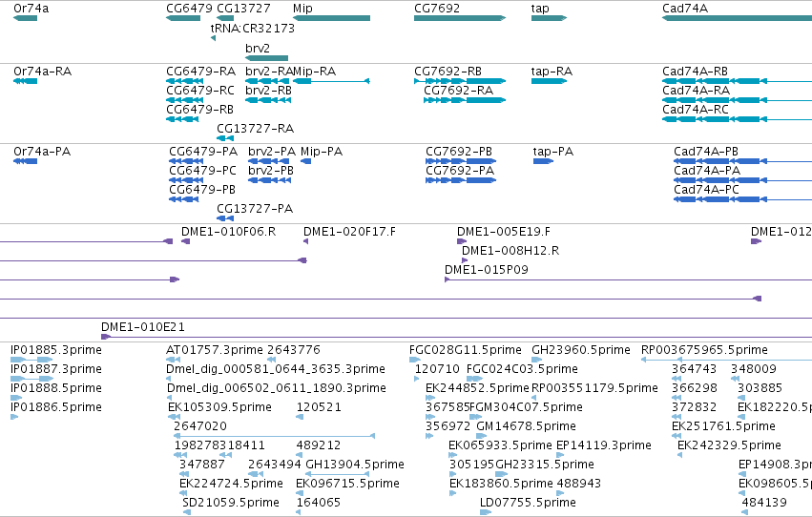Viewport: 812px width, 517px height.
Task: Select EST FGC028G11.5prime
Action: (415, 360)
